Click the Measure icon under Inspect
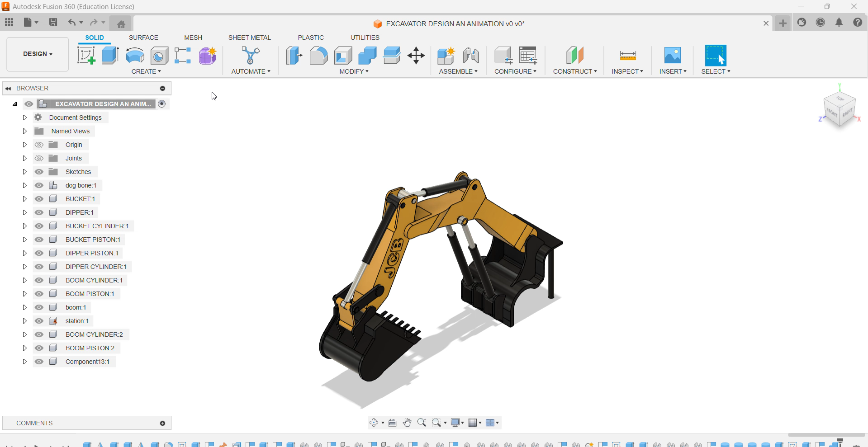 (627, 56)
